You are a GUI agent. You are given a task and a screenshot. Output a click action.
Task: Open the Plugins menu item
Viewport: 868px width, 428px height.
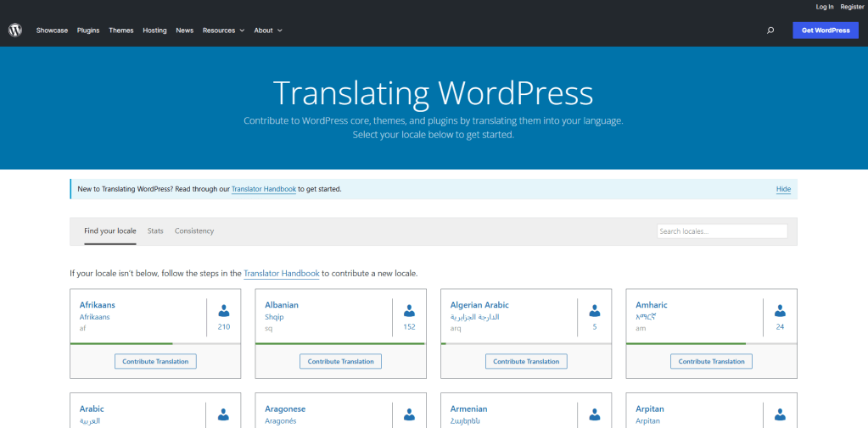click(88, 31)
